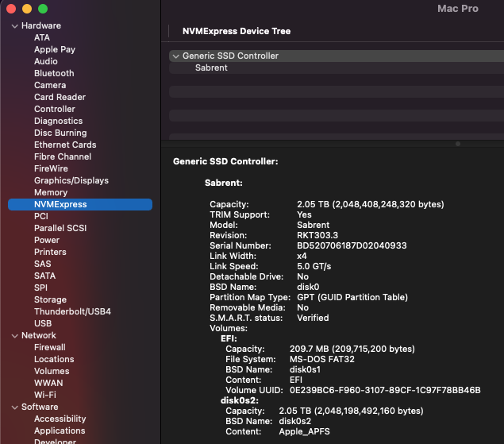504x444 pixels.
Task: Select Accessibility under Software
Action: point(60,419)
